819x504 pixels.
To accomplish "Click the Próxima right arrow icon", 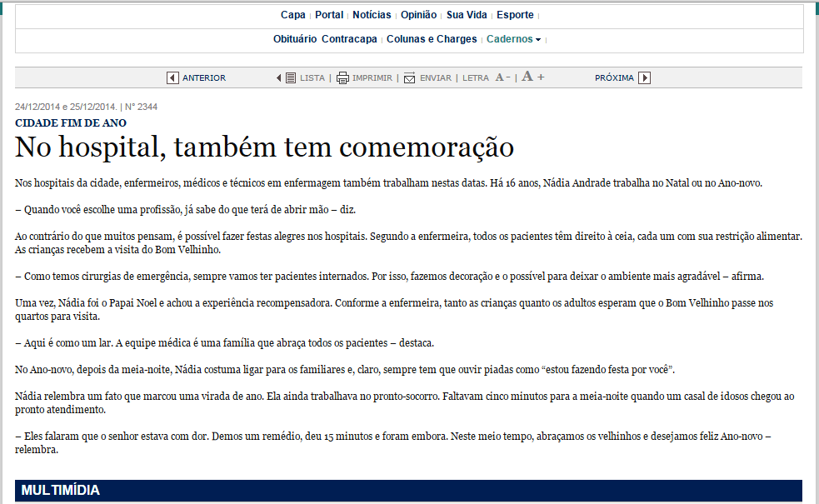I will point(645,77).
